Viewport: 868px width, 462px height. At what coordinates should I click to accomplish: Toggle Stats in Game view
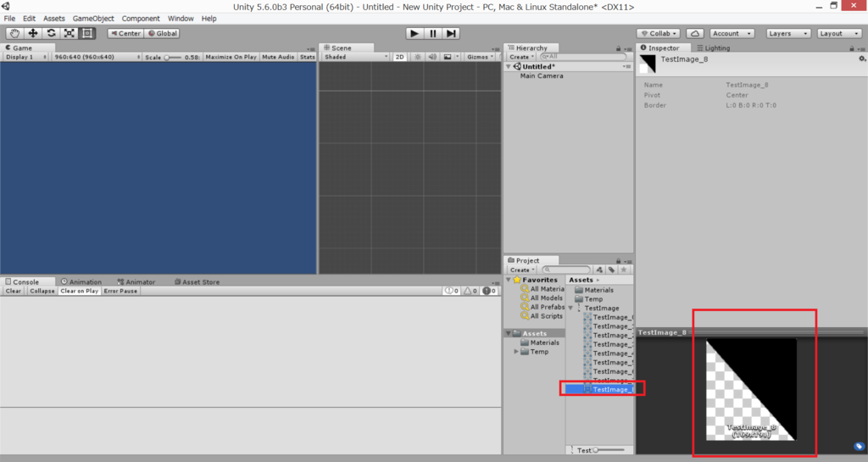[307, 57]
